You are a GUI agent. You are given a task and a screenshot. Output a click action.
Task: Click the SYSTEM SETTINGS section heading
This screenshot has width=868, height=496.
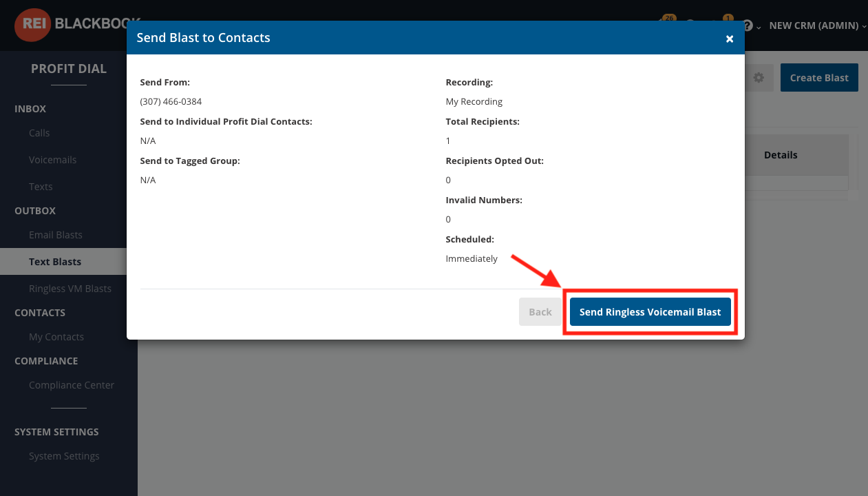coord(56,432)
